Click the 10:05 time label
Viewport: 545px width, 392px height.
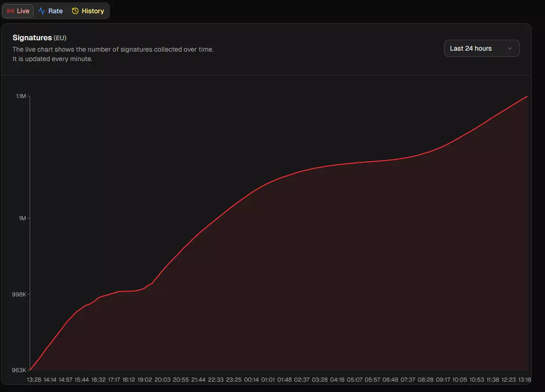point(460,380)
